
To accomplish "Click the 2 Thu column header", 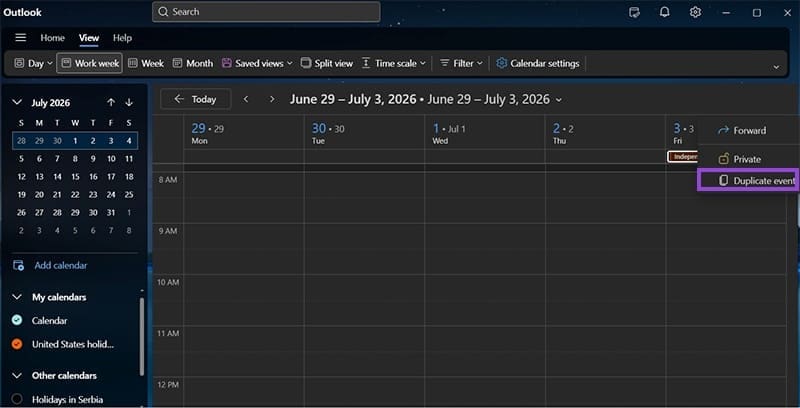I will pyautogui.click(x=605, y=133).
